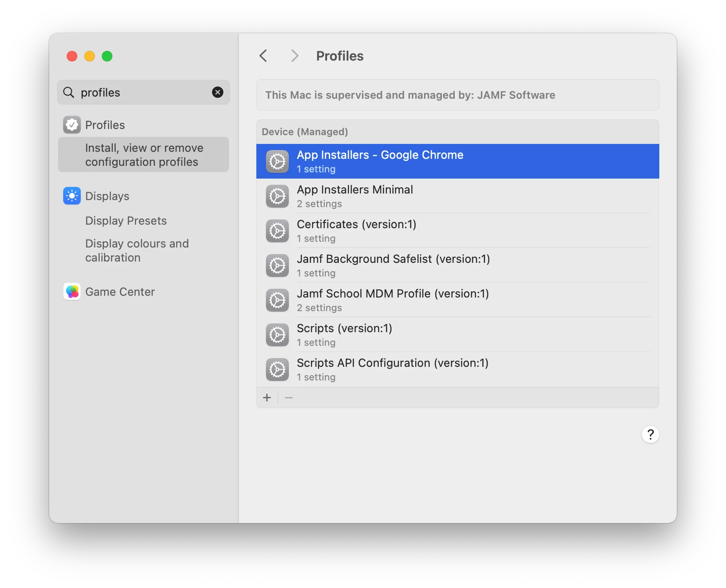Select Display colours and calibration
This screenshot has height=588, width=726.
coord(137,251)
